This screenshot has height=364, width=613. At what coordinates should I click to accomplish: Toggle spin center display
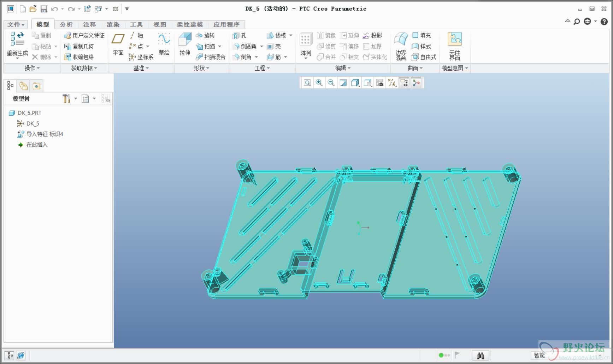click(416, 83)
